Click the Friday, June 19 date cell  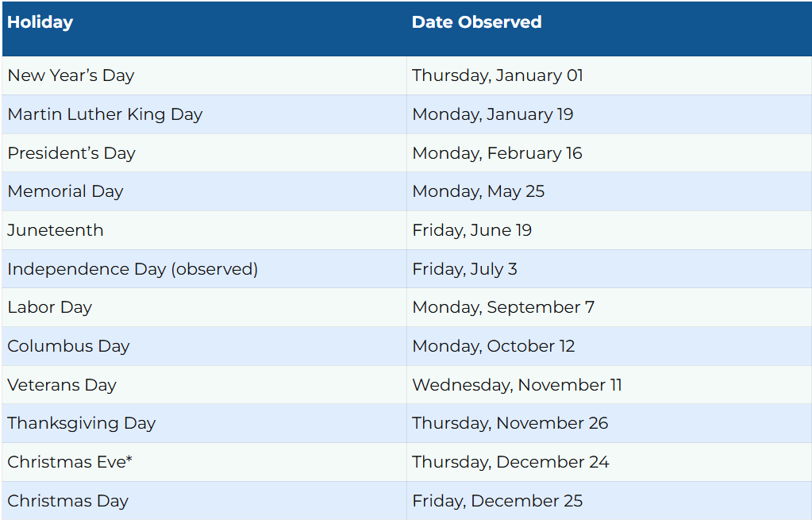point(471,230)
